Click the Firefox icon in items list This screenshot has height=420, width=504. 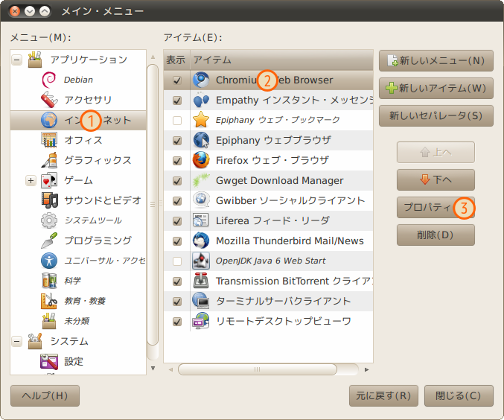[x=201, y=160]
